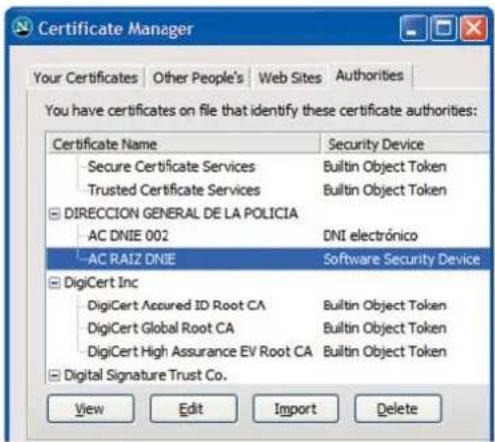Select the DigiCert Inc entry
Viewport: 495px width, 442px height.
point(101,283)
